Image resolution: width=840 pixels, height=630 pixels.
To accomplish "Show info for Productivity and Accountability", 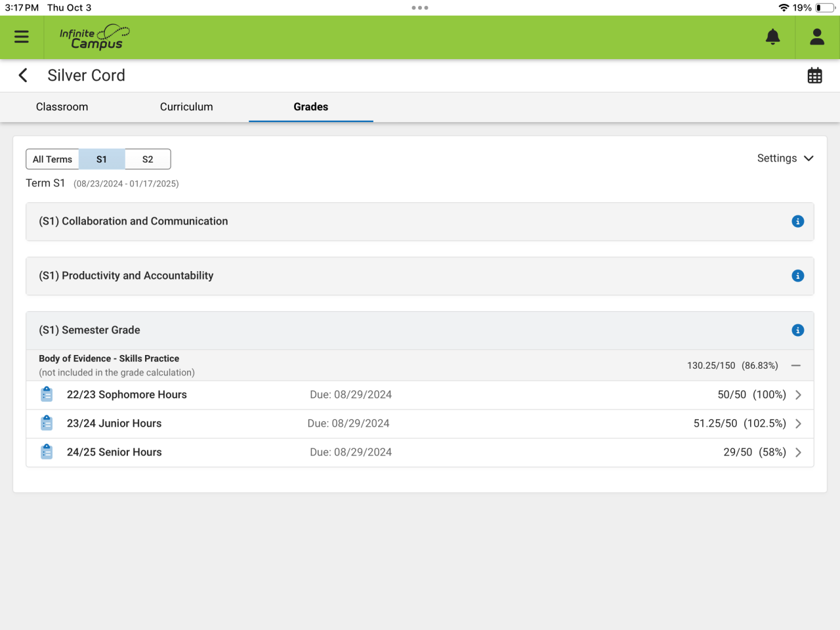I will click(x=798, y=276).
